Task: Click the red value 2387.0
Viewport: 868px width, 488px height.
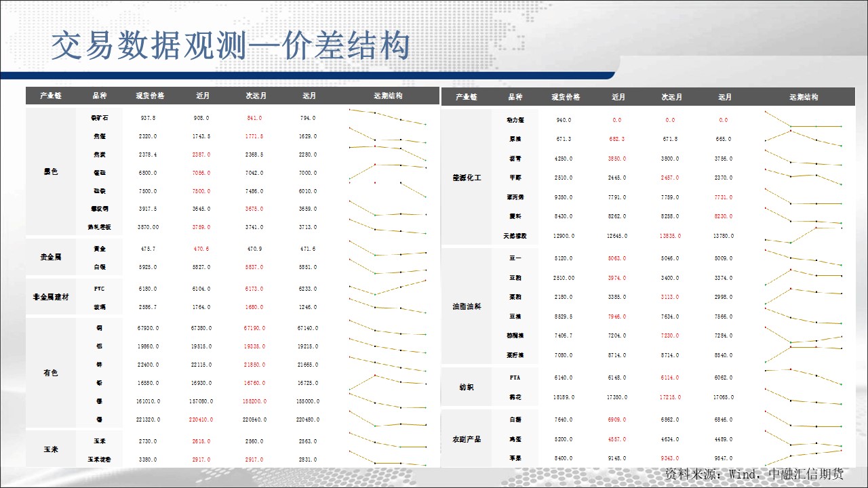Action: coord(201,155)
